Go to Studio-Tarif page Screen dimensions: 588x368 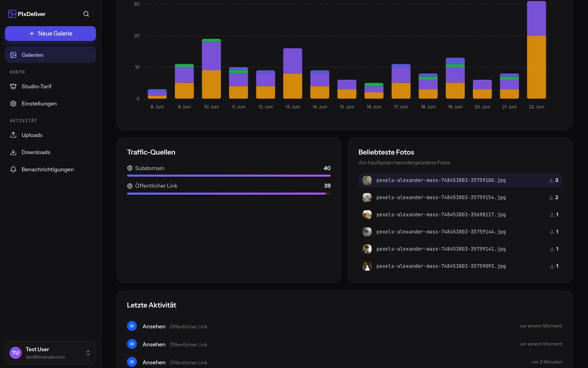50,86
